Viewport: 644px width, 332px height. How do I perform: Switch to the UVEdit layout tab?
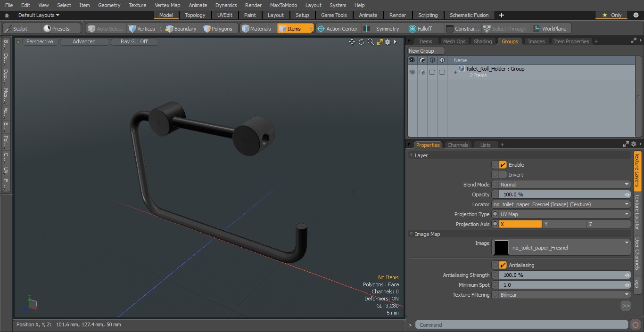[225, 15]
